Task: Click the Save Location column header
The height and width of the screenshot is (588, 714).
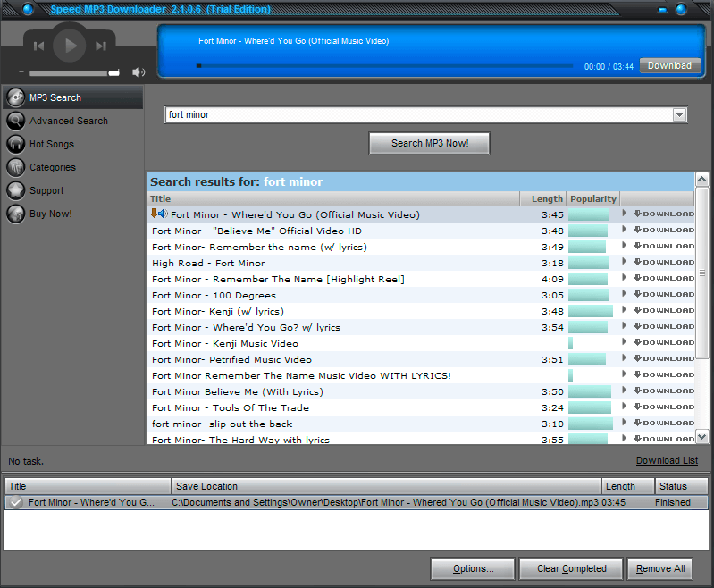Action: [386, 486]
